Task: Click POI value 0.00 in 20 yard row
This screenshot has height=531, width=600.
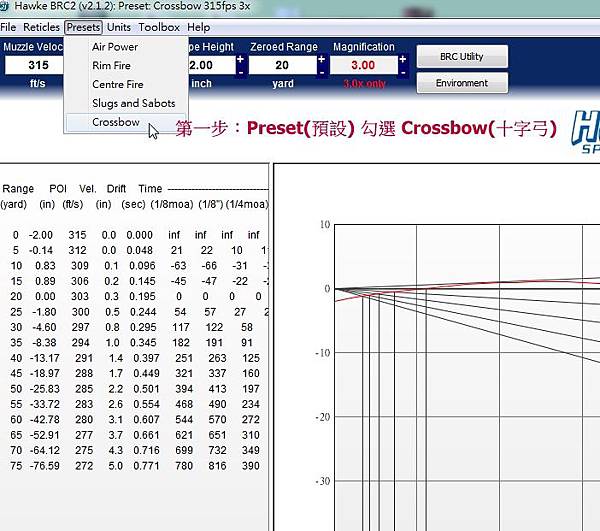Action: click(x=45, y=296)
